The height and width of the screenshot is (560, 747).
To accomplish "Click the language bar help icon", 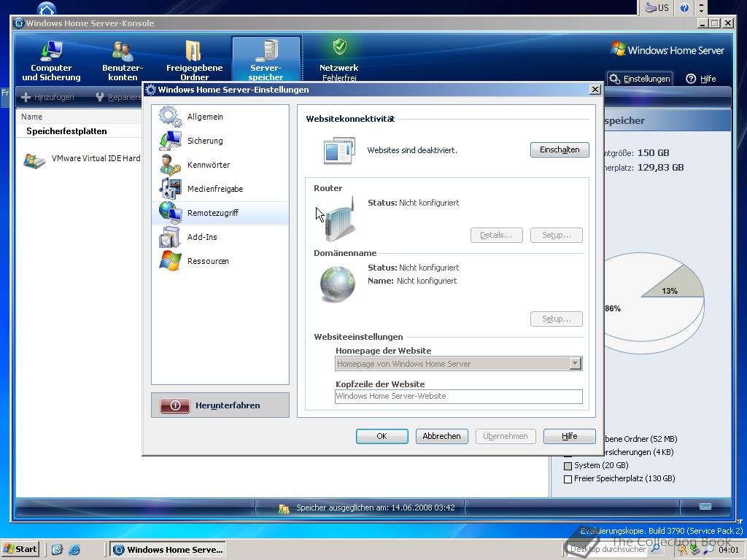I will pyautogui.click(x=684, y=7).
